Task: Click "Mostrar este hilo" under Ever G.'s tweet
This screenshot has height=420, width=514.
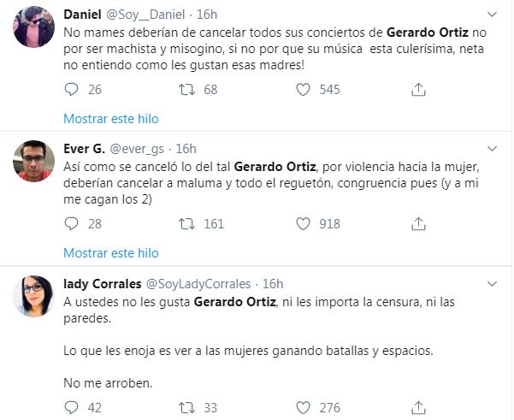Action: click(x=111, y=252)
